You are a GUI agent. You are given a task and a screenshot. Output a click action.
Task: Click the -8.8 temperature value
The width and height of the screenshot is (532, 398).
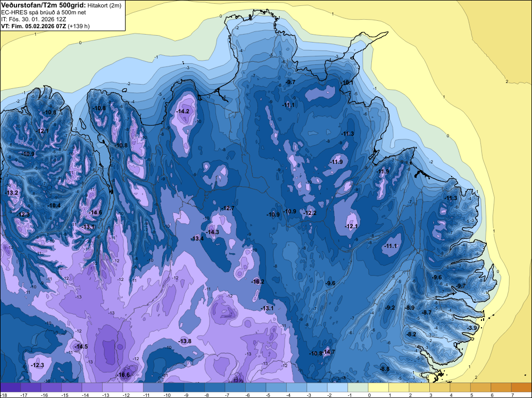[385, 369]
